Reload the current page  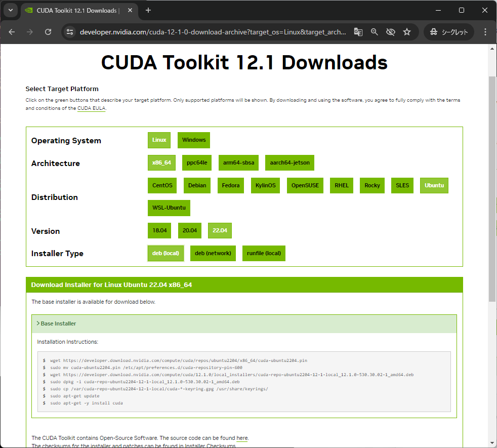click(48, 31)
